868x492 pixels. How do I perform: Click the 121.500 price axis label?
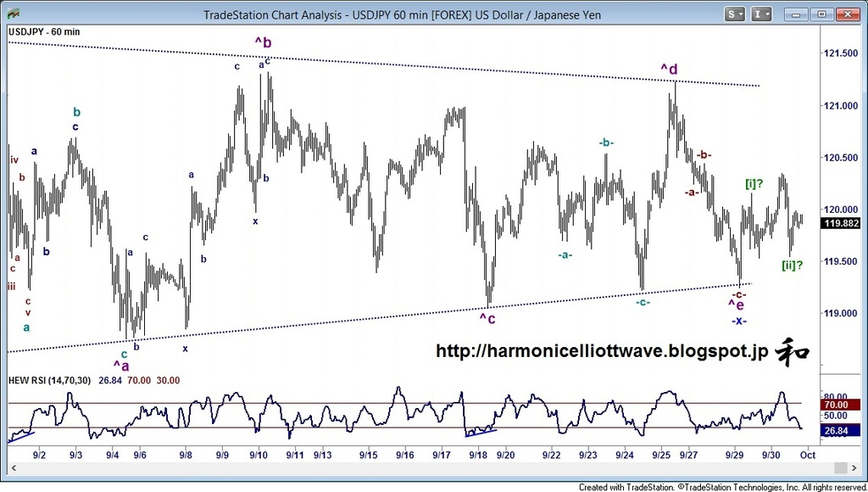(x=840, y=53)
